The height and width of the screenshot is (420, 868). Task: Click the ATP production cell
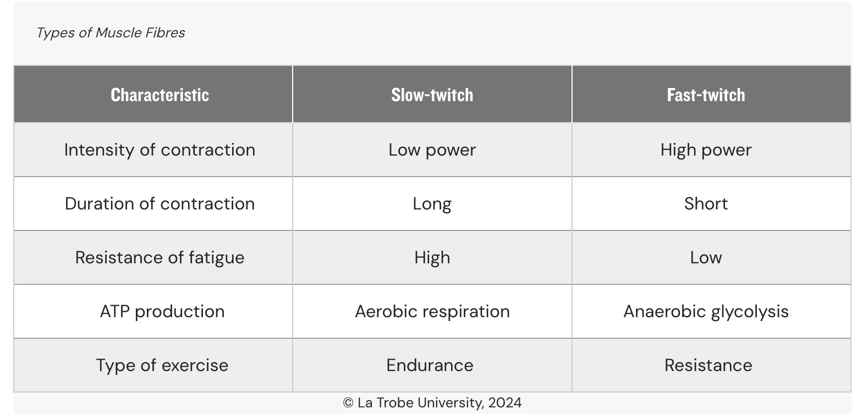point(153,311)
